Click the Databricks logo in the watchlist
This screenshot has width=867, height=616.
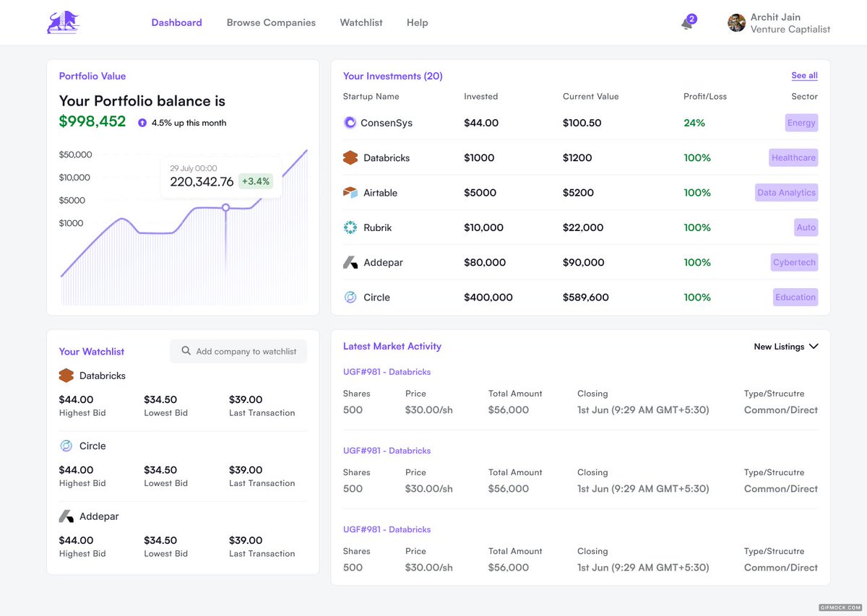[66, 376]
